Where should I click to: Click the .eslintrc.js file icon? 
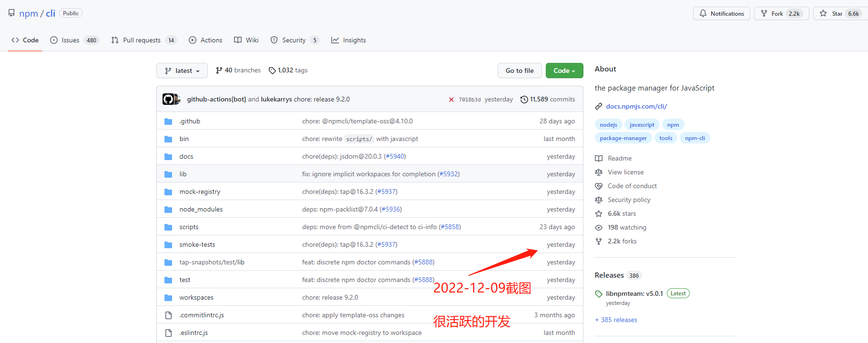[x=168, y=333]
